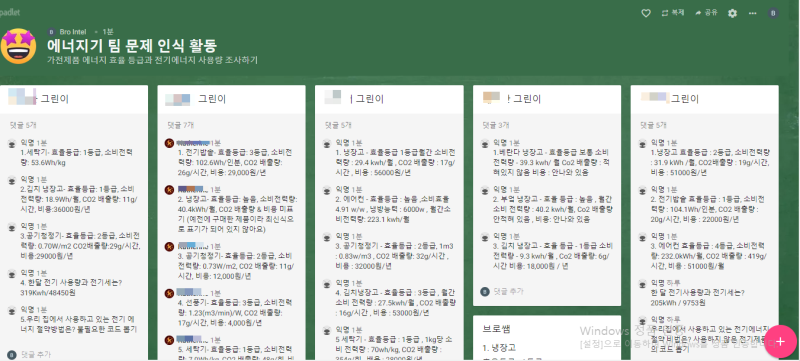Click the title 에너지기 팀 문제 인식 활동
This screenshot has width=800, height=361.
pos(132,46)
